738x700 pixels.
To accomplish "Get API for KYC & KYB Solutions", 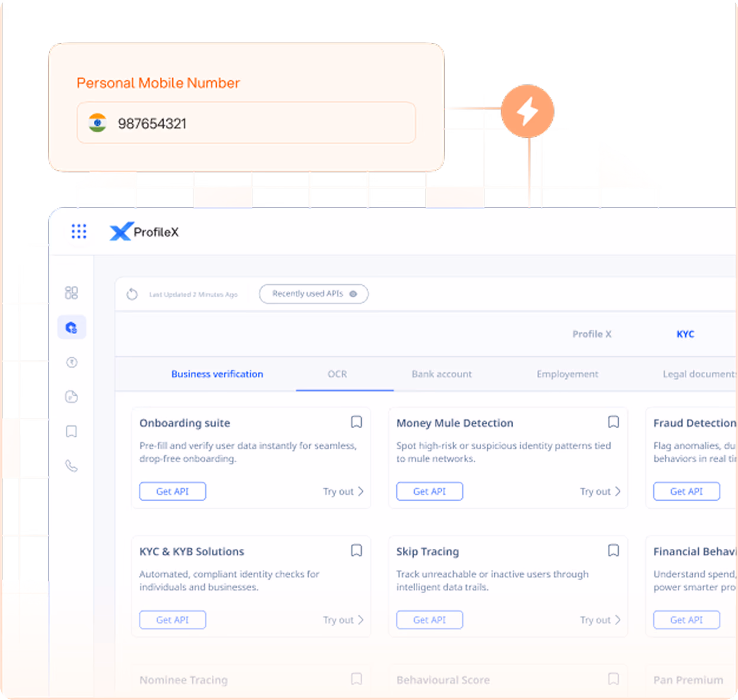I will click(x=172, y=620).
